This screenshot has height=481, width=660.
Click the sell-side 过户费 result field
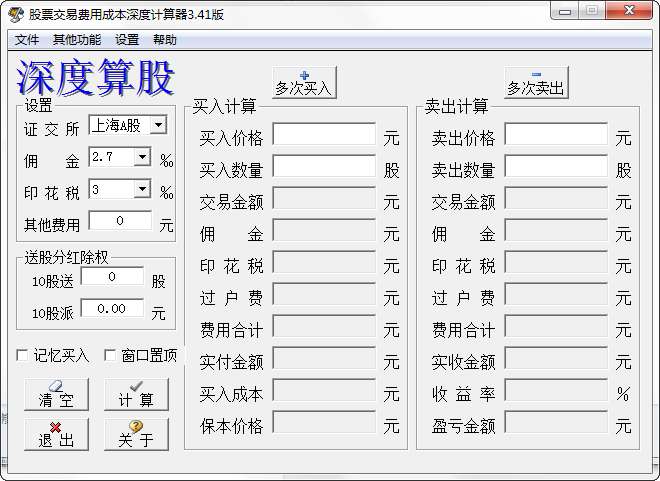tap(556, 294)
